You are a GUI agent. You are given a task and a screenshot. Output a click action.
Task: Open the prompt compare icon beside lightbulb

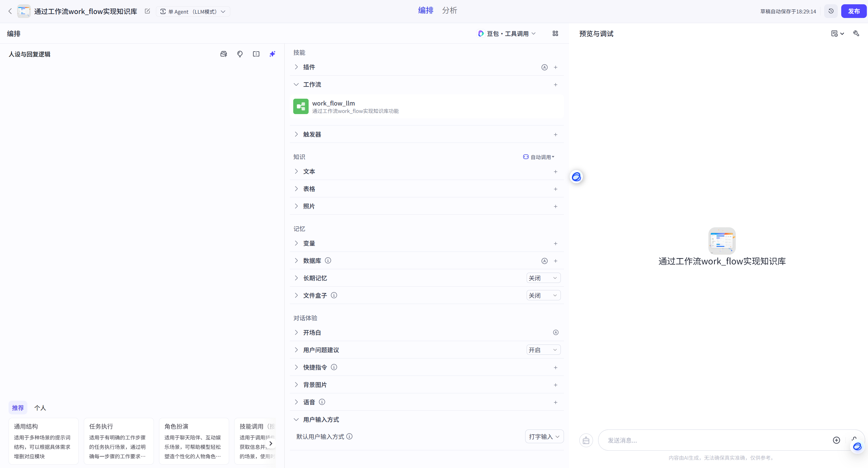pos(256,54)
